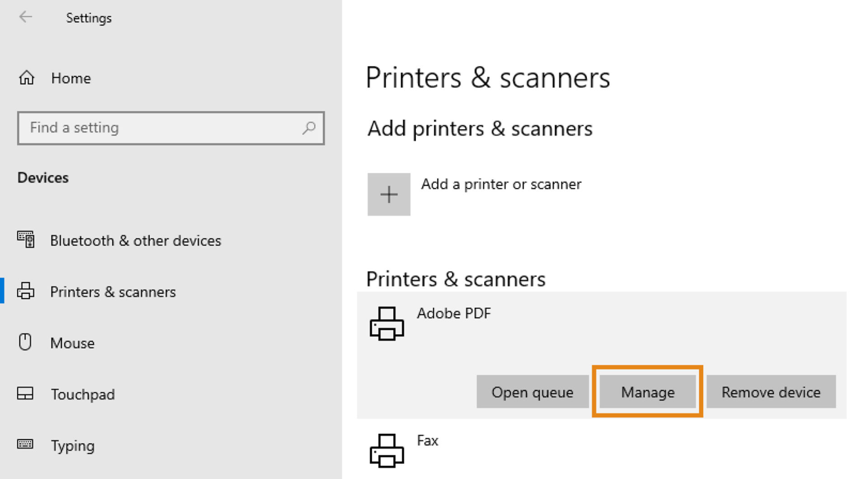Click the highlighted Manage button
Viewport: 868px width, 479px height.
[x=647, y=392]
